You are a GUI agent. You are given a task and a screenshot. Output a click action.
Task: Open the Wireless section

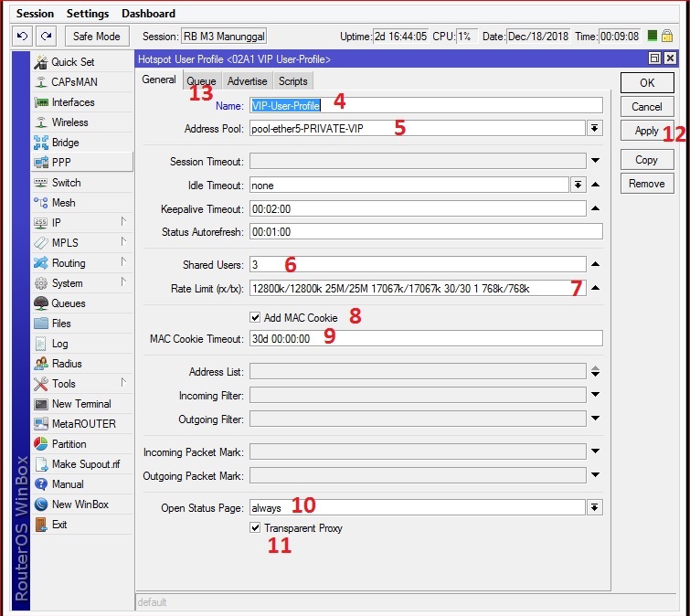pos(82,122)
